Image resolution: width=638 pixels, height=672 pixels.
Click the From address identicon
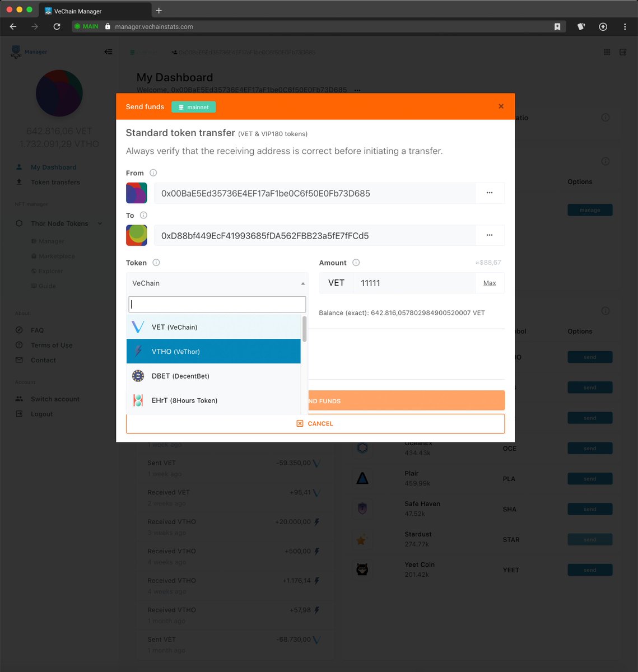(x=137, y=193)
